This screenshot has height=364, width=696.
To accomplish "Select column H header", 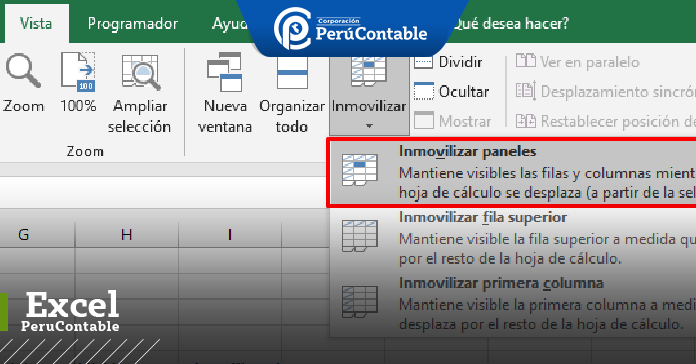I will tap(127, 234).
